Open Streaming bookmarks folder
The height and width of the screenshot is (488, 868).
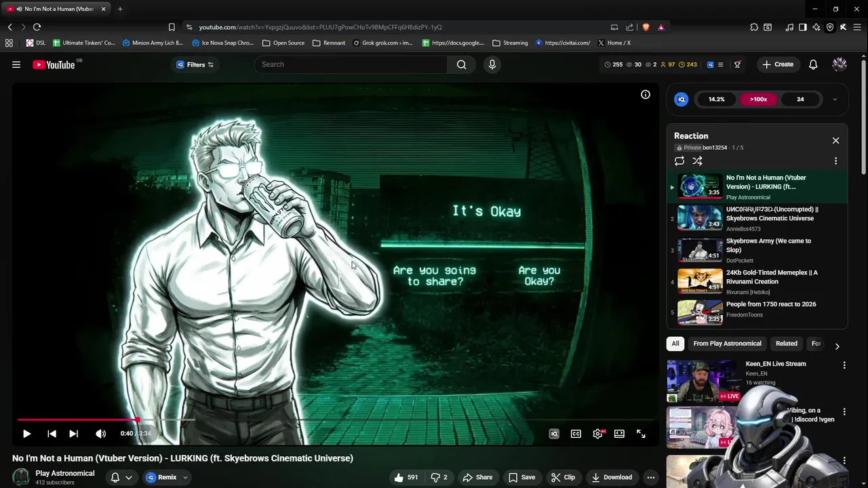510,43
